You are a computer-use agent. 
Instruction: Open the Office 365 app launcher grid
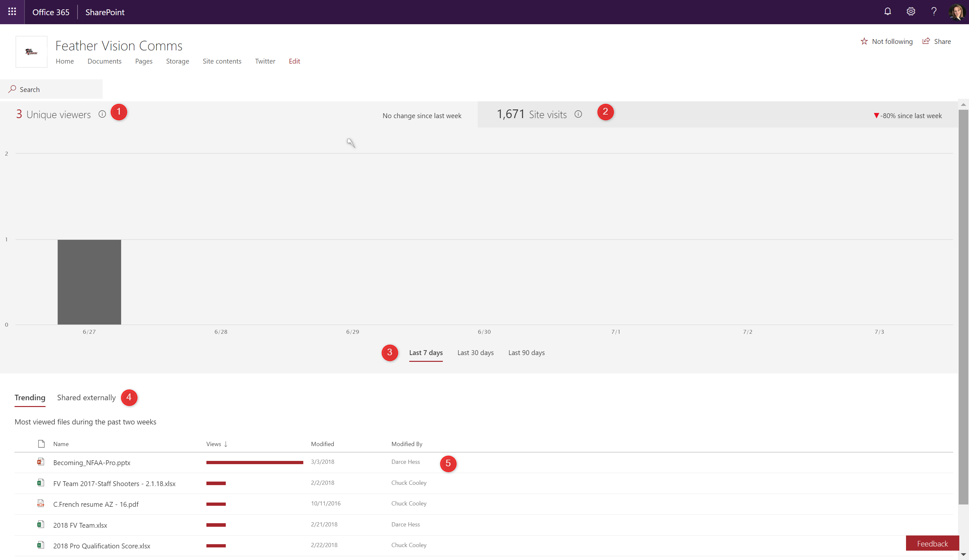[12, 12]
